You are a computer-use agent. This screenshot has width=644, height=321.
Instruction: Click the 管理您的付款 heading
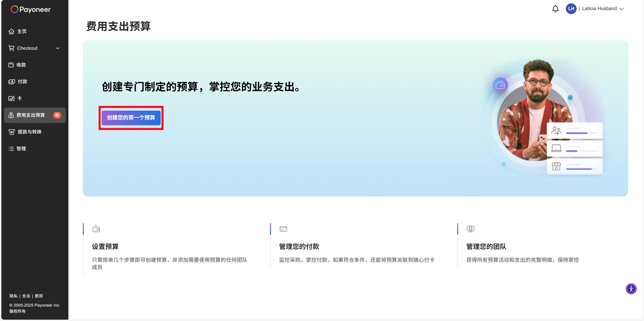[x=299, y=246]
